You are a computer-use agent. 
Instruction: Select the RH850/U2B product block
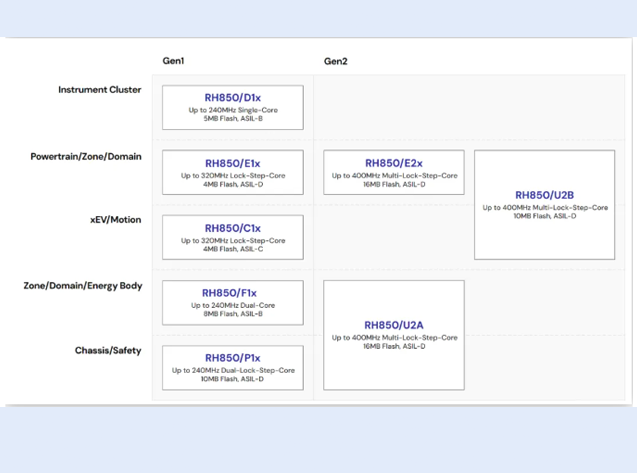tap(544, 204)
